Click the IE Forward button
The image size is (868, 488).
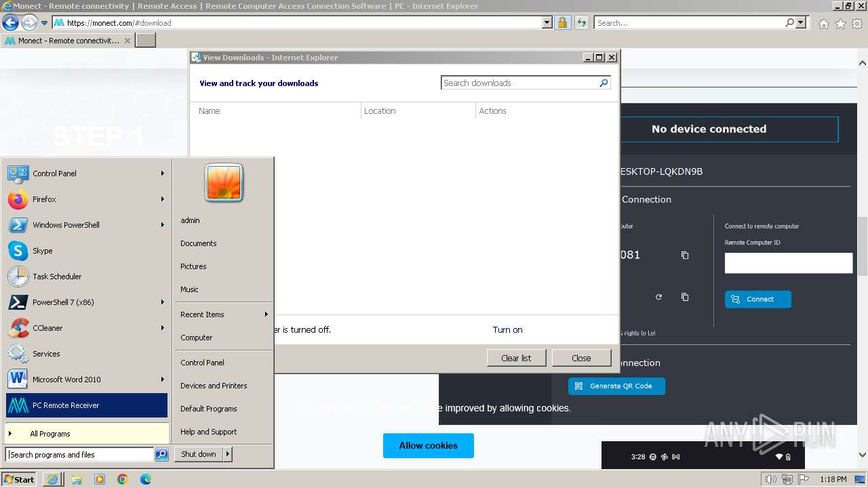pos(28,23)
